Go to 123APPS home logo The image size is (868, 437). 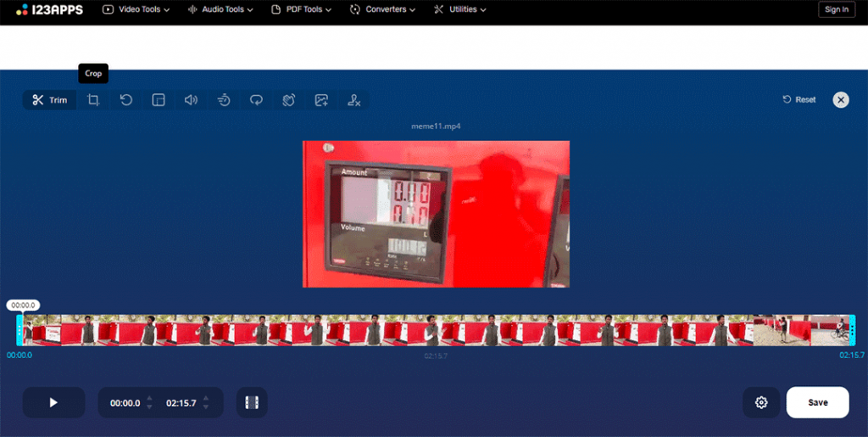pos(49,9)
